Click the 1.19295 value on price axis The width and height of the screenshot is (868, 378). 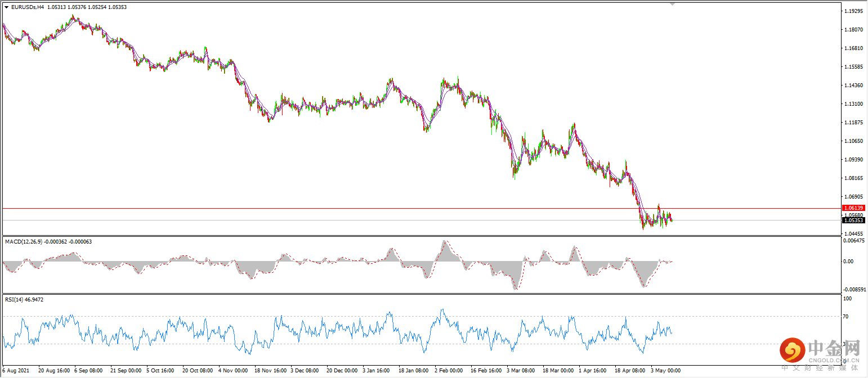coord(854,10)
